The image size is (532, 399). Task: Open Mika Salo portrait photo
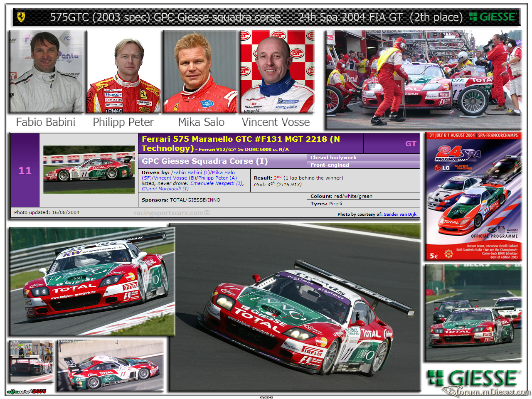(200, 71)
